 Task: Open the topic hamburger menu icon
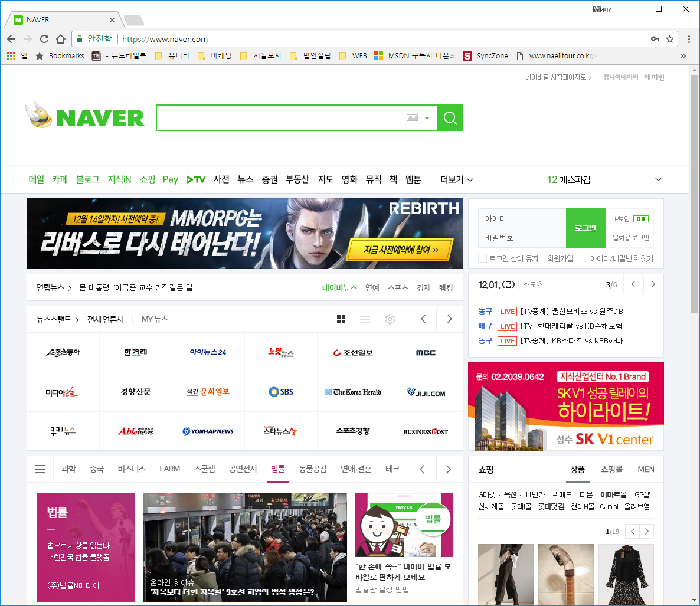(40, 469)
